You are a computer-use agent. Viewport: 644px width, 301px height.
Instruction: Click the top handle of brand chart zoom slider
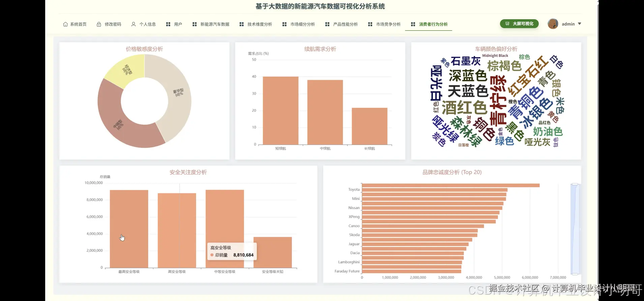[x=575, y=184]
